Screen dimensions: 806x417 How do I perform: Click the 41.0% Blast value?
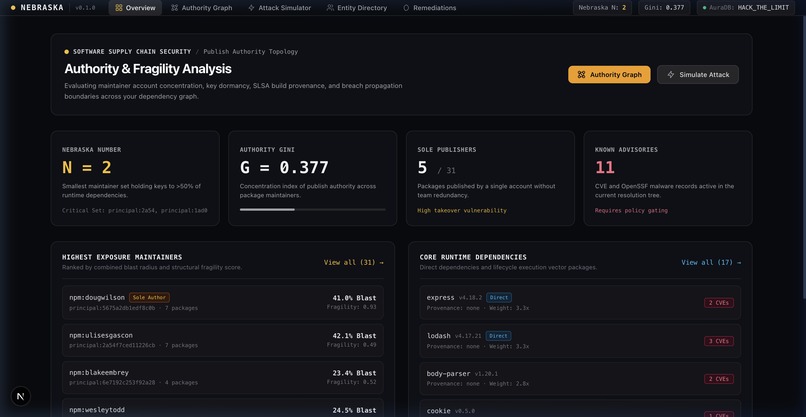[354, 298]
